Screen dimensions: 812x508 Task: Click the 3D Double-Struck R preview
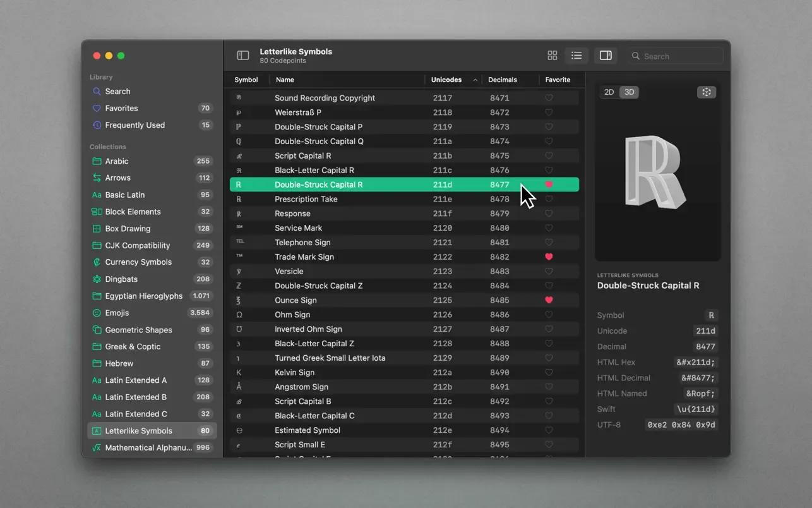[x=655, y=172]
